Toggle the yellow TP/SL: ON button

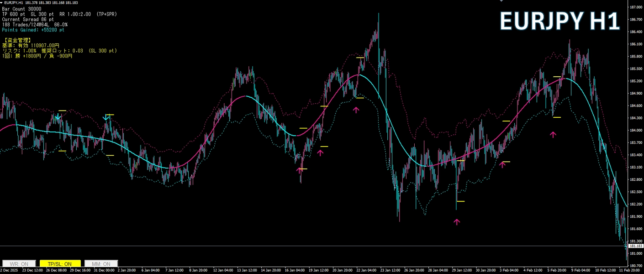[60, 264]
